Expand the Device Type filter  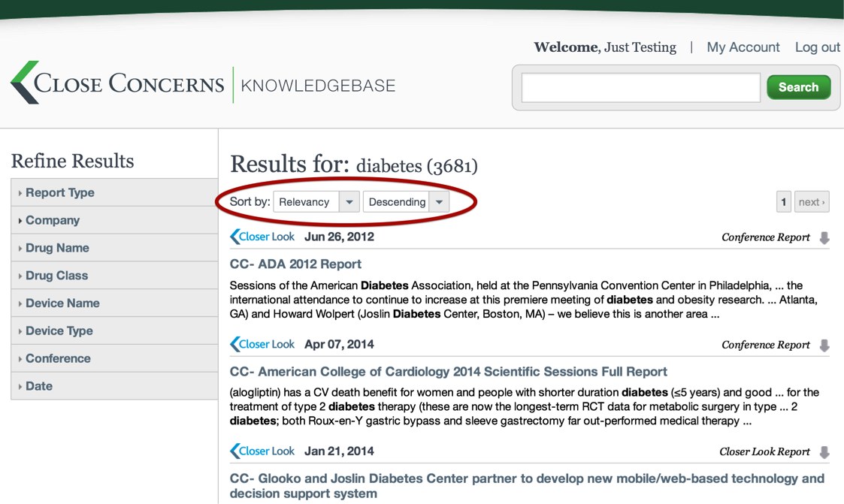(114, 330)
